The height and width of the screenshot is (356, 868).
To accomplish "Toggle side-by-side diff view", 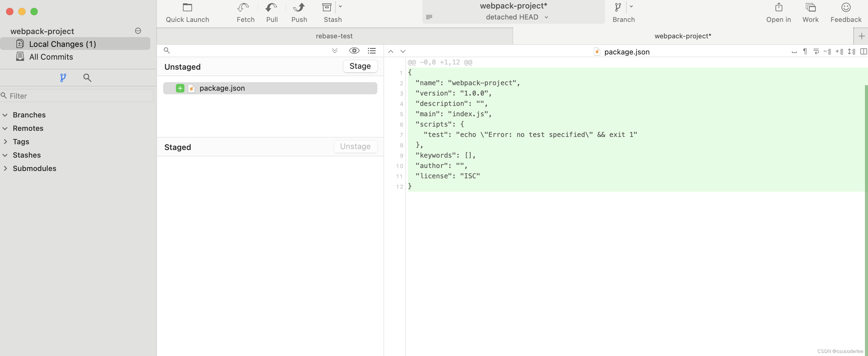I will [x=863, y=51].
